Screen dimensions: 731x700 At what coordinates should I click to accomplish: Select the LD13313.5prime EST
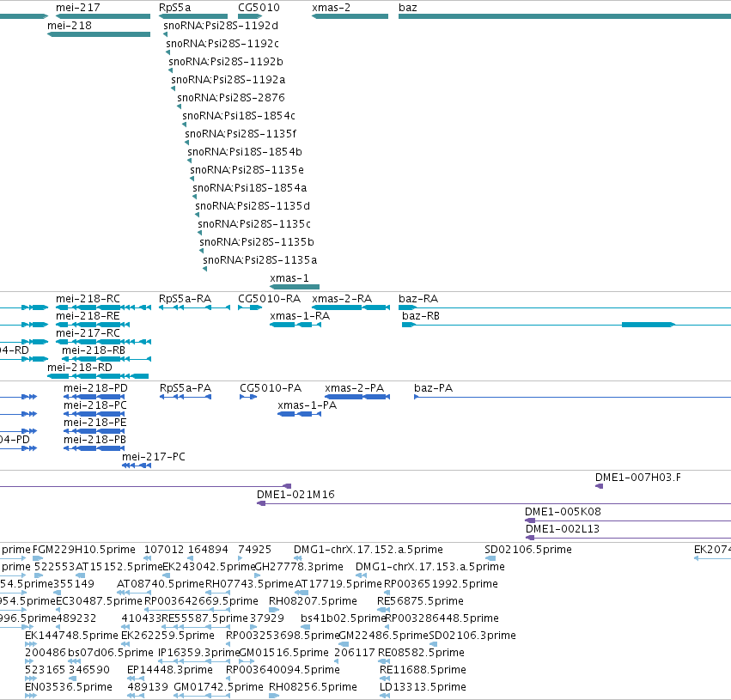click(385, 696)
